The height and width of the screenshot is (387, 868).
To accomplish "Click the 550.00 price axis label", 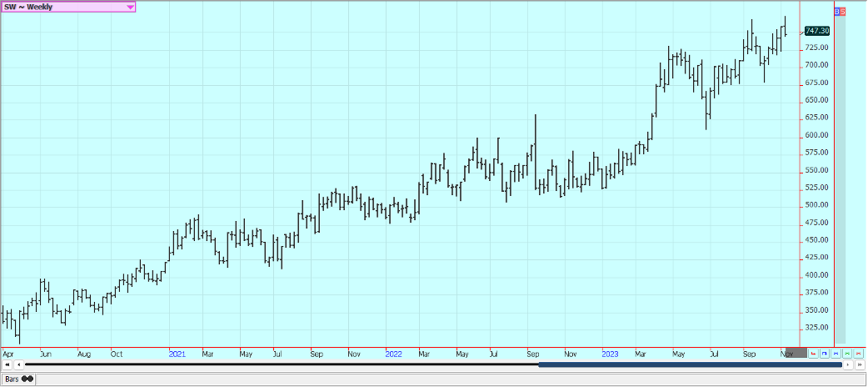I will tap(817, 170).
